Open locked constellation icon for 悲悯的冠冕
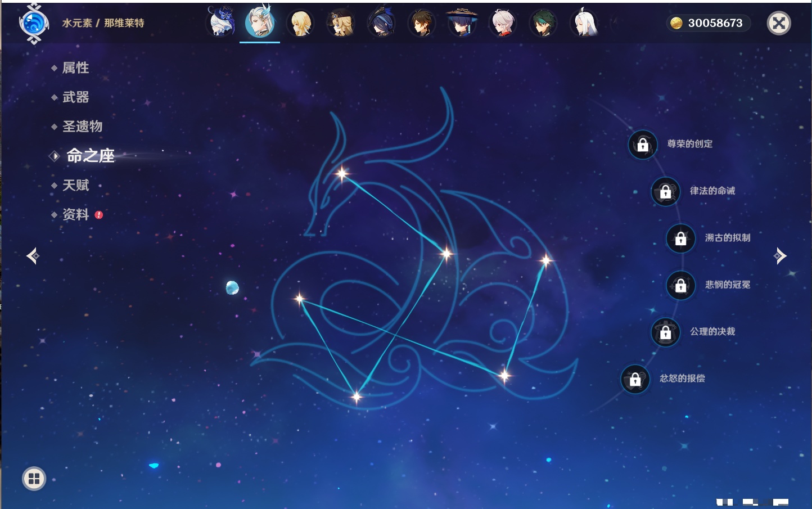This screenshot has height=509, width=812. 681,285
